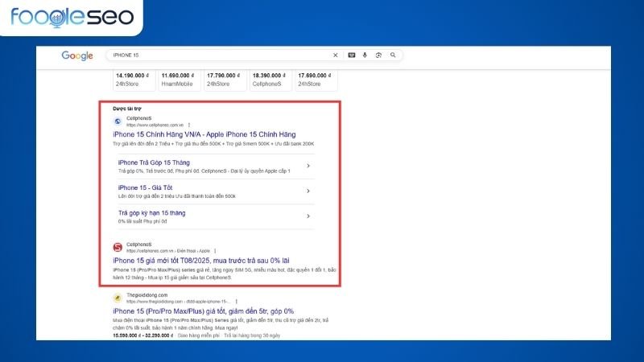Select the 14.190.000 đ 24hStore product card
This screenshot has width=644, height=362.
point(134,80)
